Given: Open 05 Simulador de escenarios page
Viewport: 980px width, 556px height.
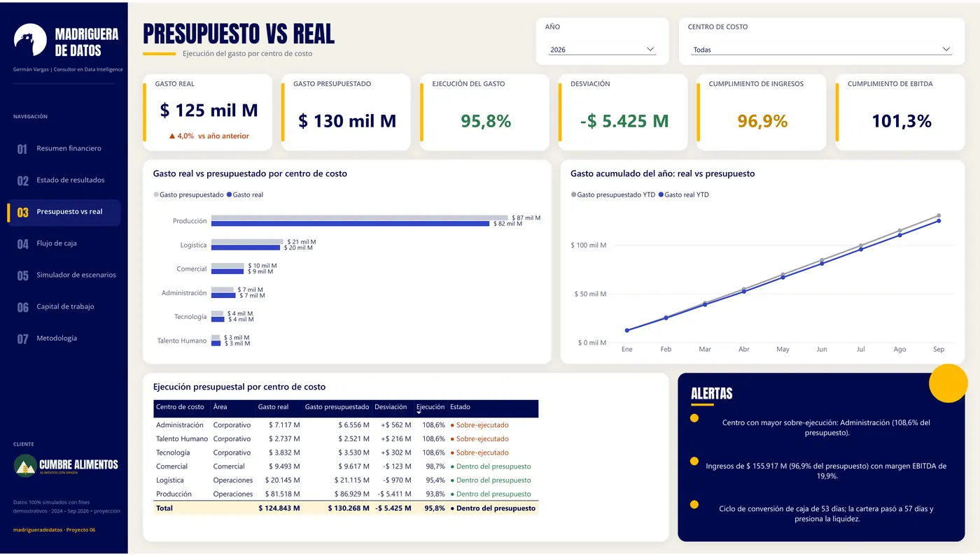Looking at the screenshot, I should (x=64, y=276).
